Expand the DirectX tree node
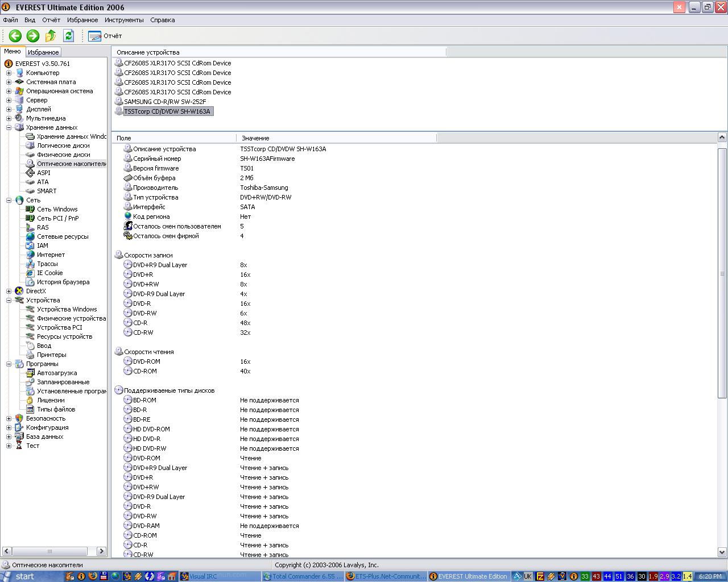 (9, 291)
